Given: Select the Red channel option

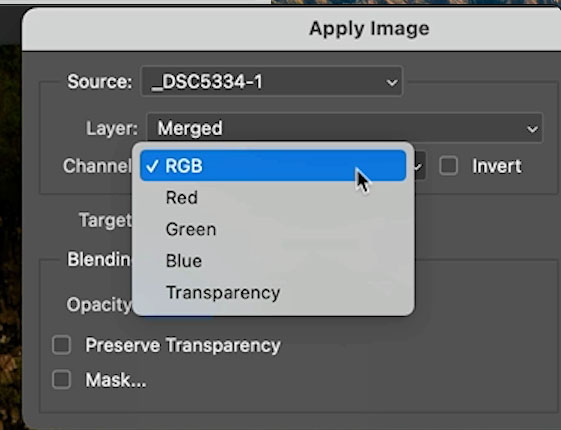Looking at the screenshot, I should pyautogui.click(x=273, y=197).
